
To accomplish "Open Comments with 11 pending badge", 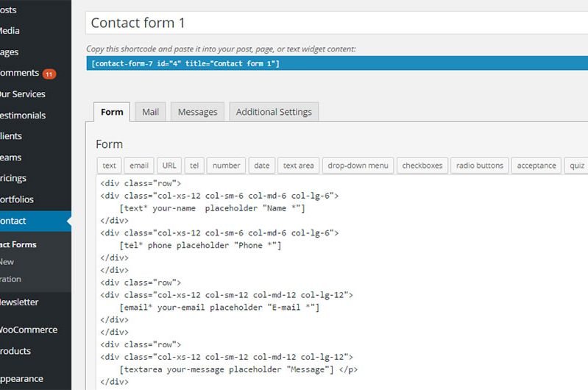I will click(28, 73).
